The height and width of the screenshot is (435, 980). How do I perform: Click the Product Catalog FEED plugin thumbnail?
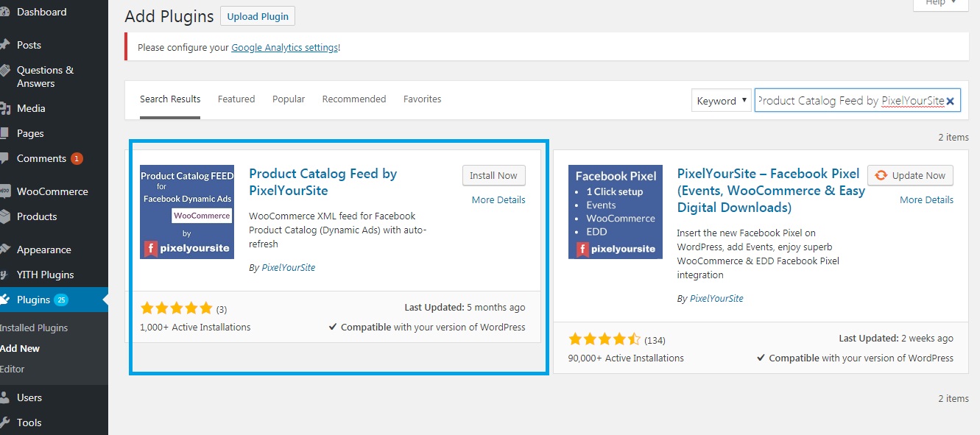187,212
